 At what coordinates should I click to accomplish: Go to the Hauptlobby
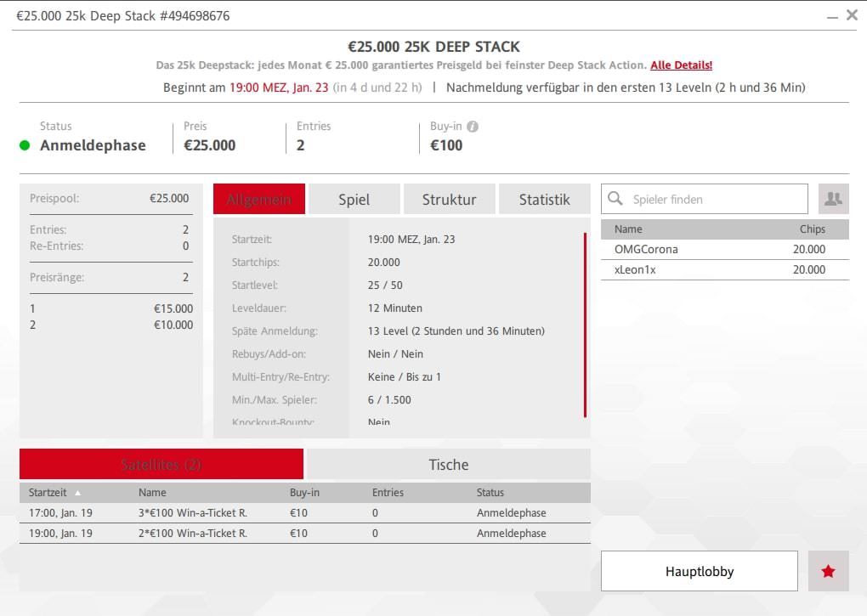(x=699, y=571)
